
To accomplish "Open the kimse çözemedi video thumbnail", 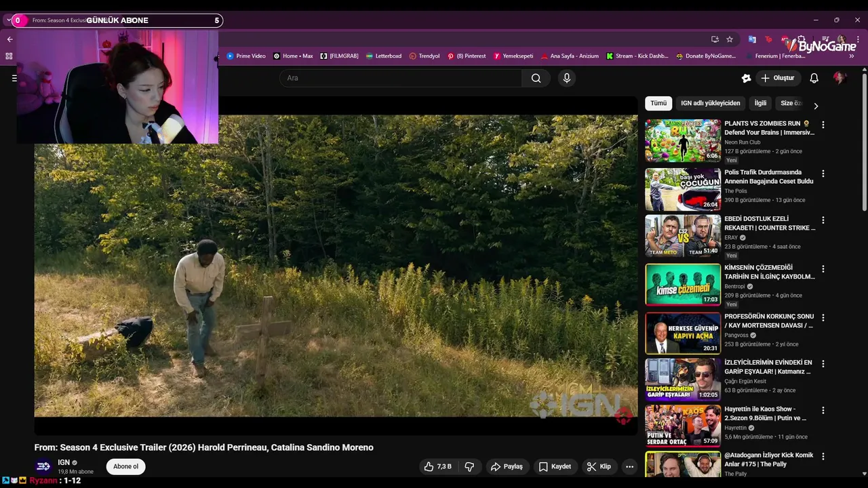I will click(x=683, y=285).
